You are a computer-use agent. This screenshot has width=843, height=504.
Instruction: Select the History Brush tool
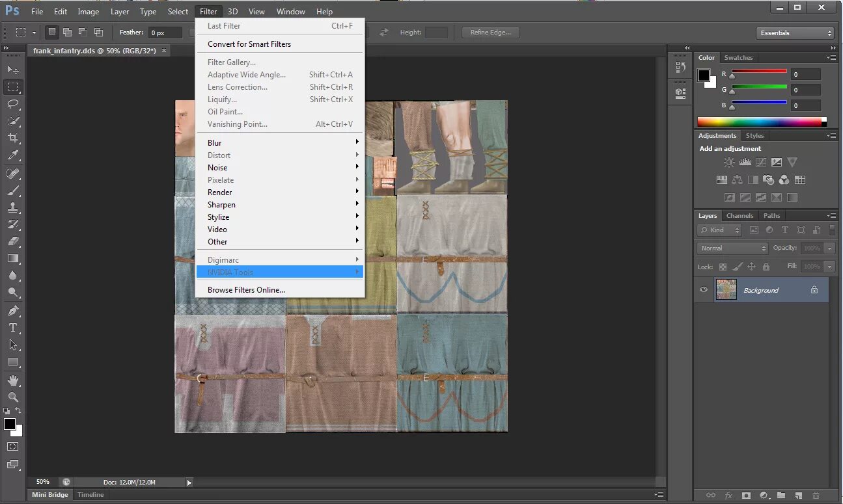pyautogui.click(x=13, y=224)
